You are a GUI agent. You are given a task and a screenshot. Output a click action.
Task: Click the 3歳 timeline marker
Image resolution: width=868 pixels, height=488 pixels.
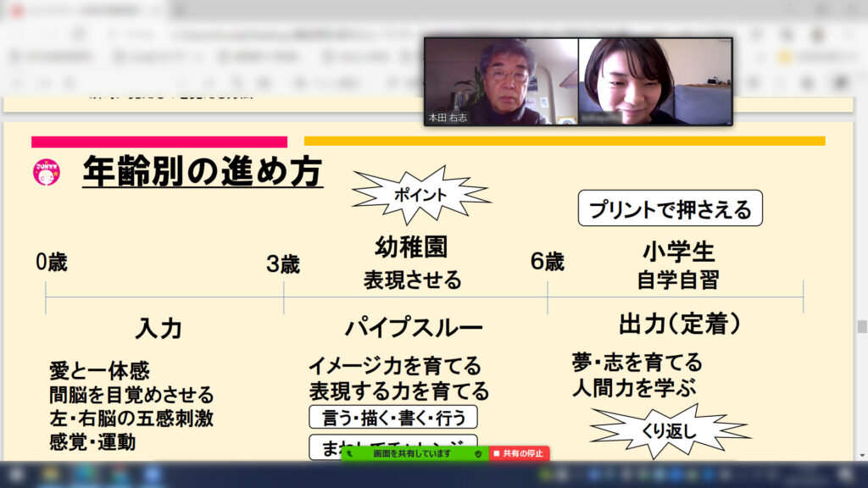(x=283, y=264)
